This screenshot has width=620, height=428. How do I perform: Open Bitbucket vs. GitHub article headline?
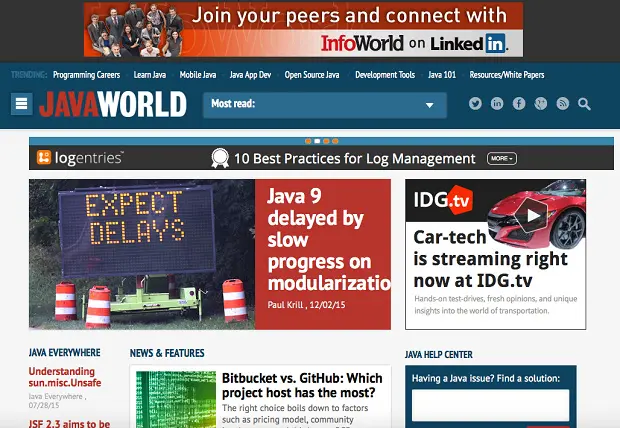tap(302, 385)
